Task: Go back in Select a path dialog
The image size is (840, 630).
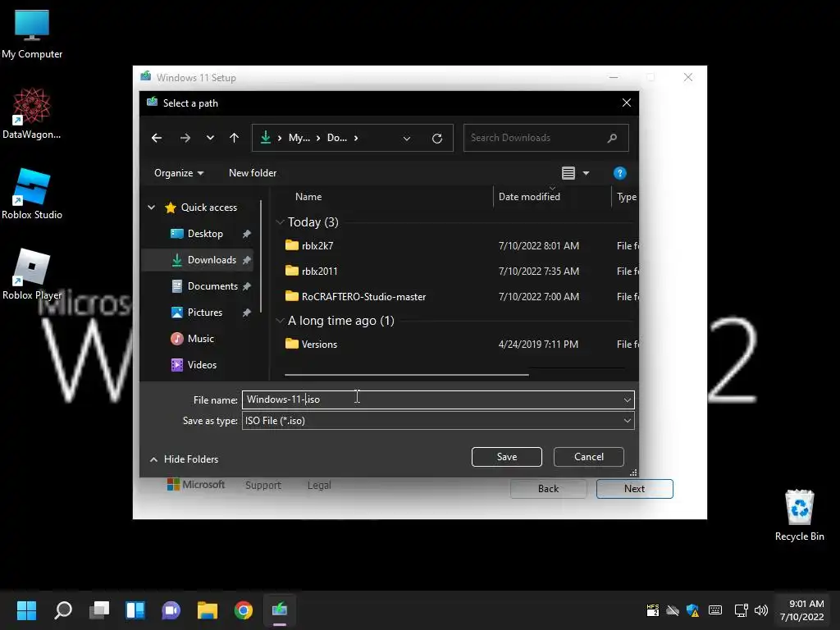Action: point(157,138)
